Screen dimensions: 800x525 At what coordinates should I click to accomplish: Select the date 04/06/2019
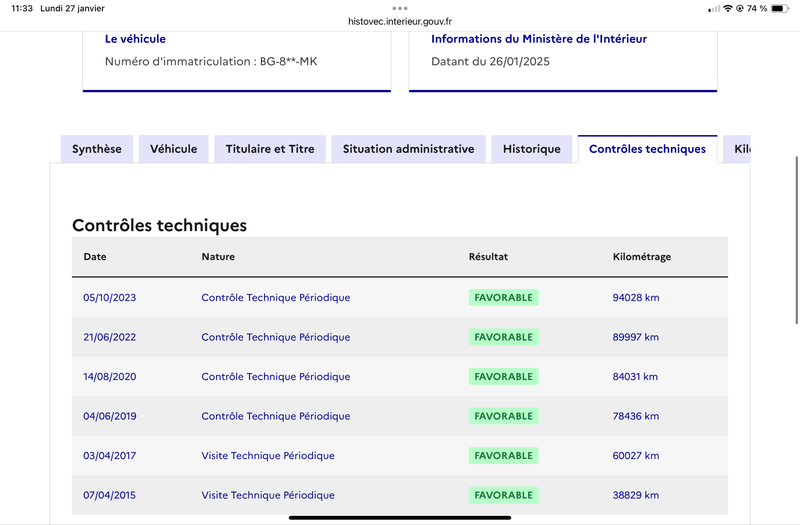110,416
